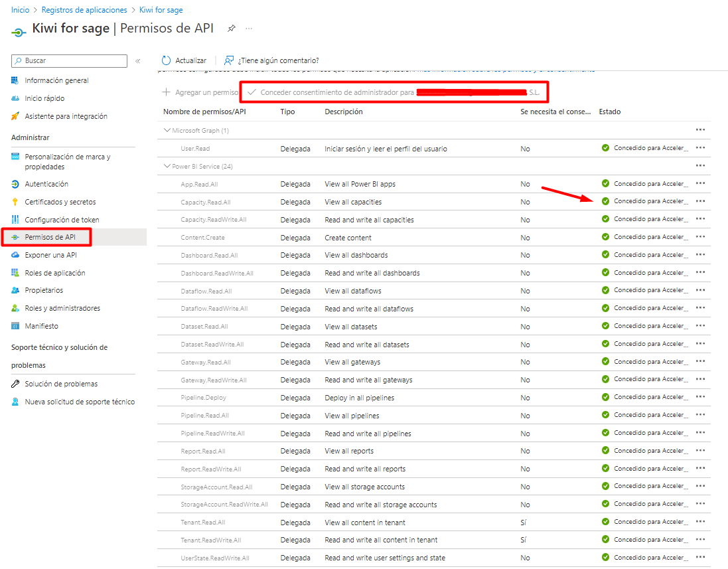This screenshot has height=569, width=728.
Task: Open the Capacity.Read.All permission
Action: [206, 203]
